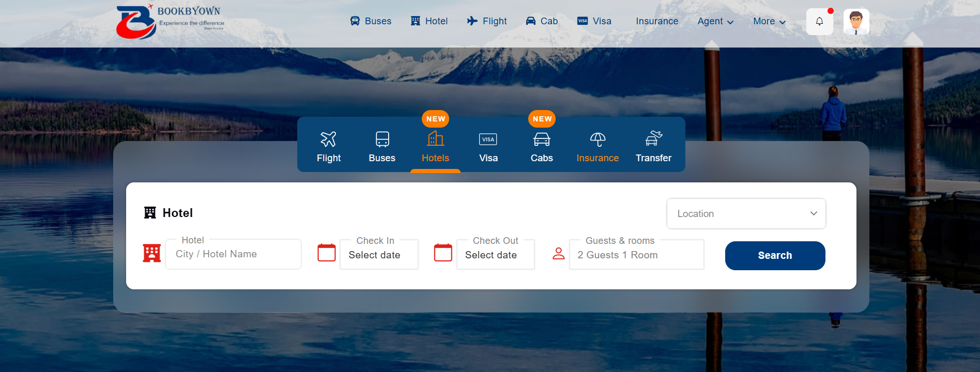This screenshot has width=980, height=372.
Task: Click the Check Out calendar icon
Action: [x=443, y=253]
